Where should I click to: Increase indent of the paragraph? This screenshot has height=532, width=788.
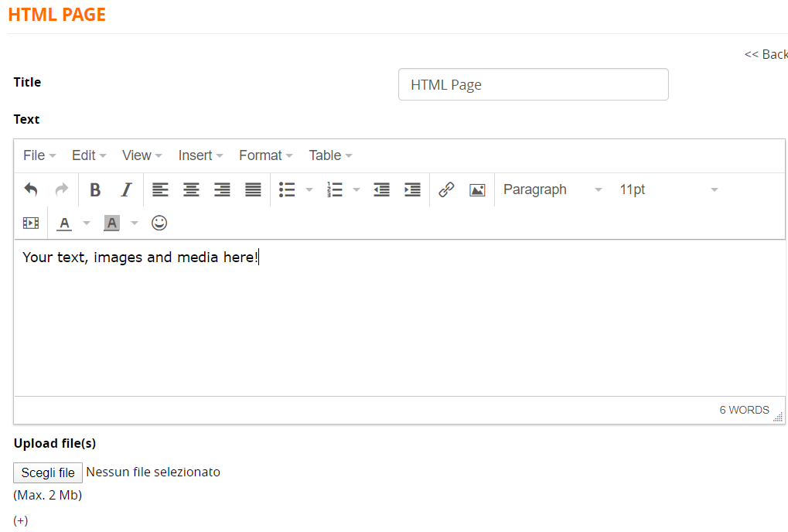click(x=412, y=189)
